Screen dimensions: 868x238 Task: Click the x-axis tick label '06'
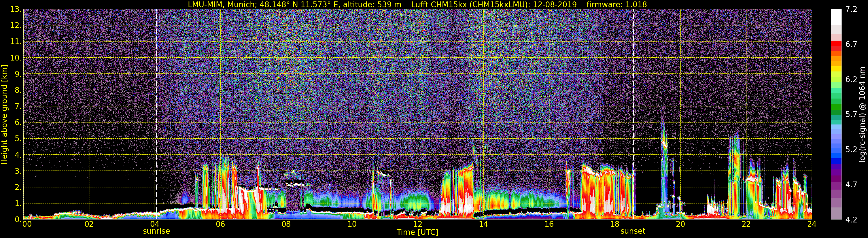coord(220,224)
